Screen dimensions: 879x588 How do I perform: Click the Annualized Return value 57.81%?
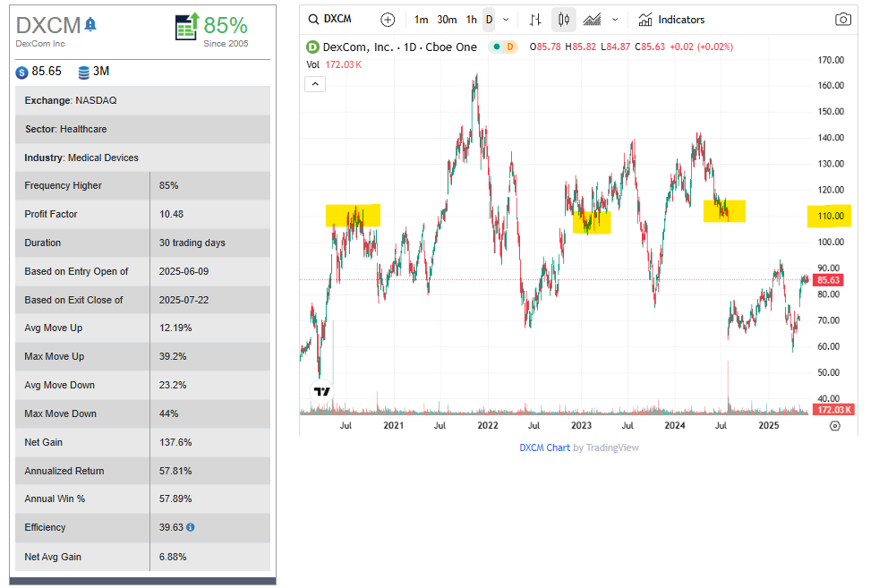click(175, 471)
